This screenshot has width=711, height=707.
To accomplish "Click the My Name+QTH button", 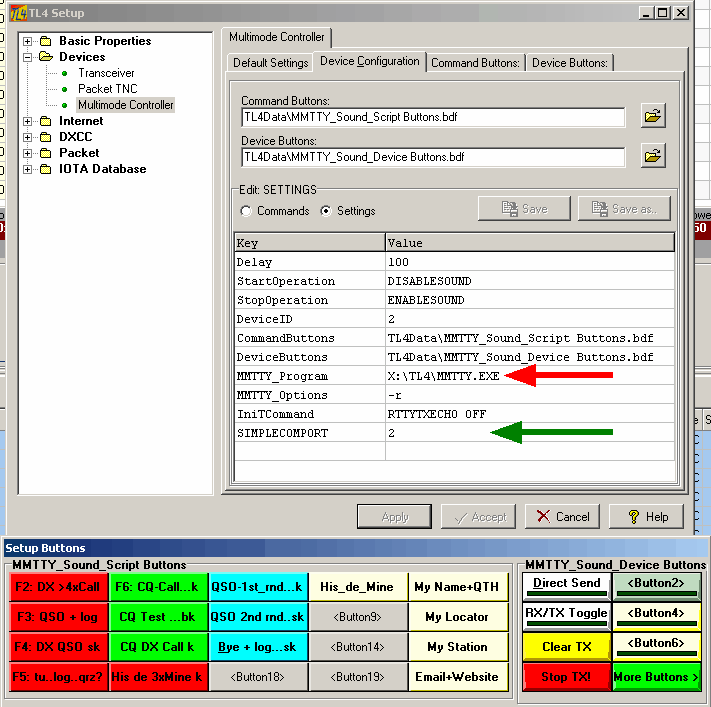I will [457, 587].
